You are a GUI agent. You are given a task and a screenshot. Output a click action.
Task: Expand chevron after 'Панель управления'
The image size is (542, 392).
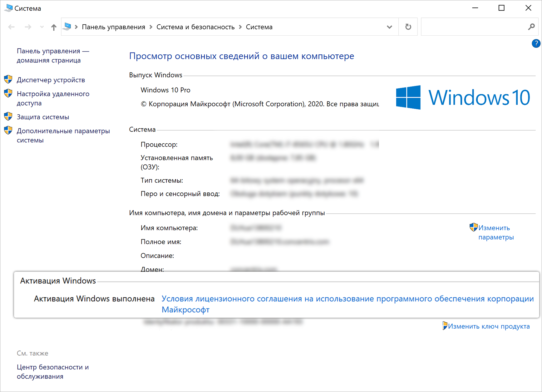click(x=151, y=27)
